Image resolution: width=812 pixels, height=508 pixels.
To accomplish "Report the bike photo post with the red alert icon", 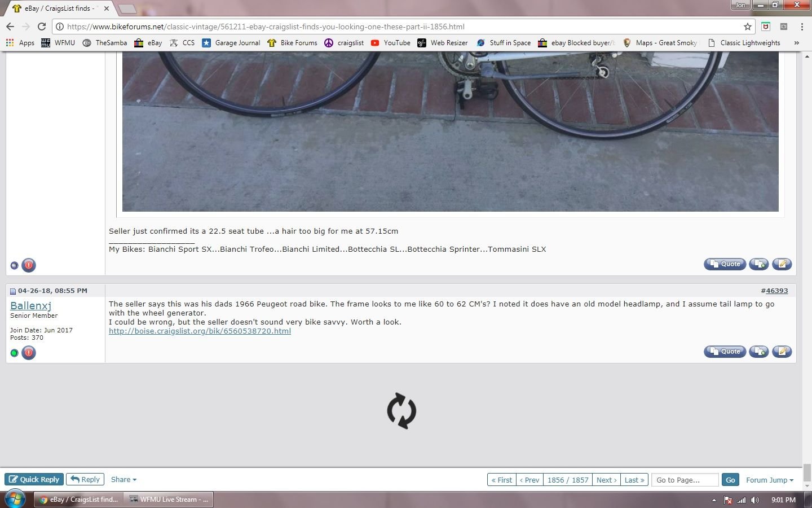I will (29, 265).
